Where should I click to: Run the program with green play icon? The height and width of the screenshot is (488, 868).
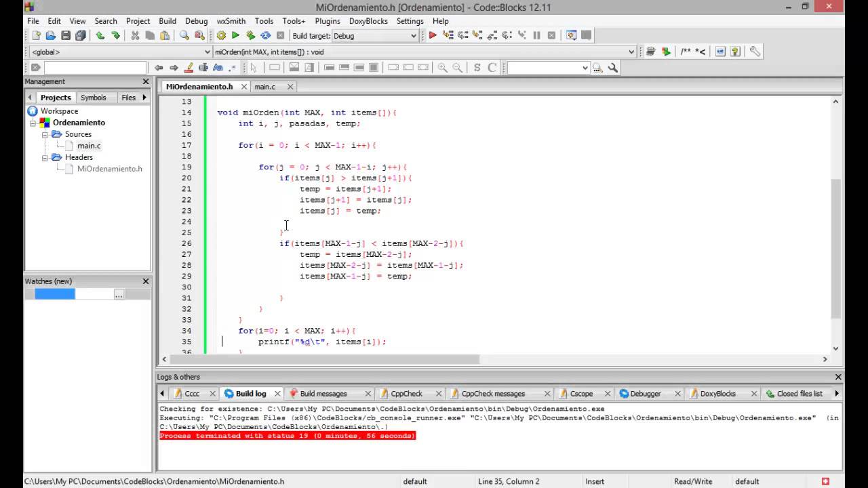[236, 36]
